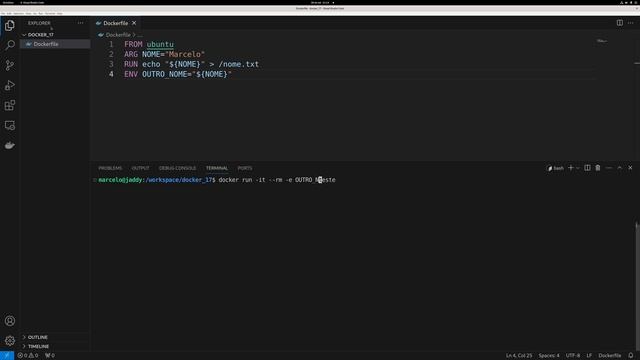Open the Explorer view in activity bar
The image size is (640, 360).
tap(10, 25)
